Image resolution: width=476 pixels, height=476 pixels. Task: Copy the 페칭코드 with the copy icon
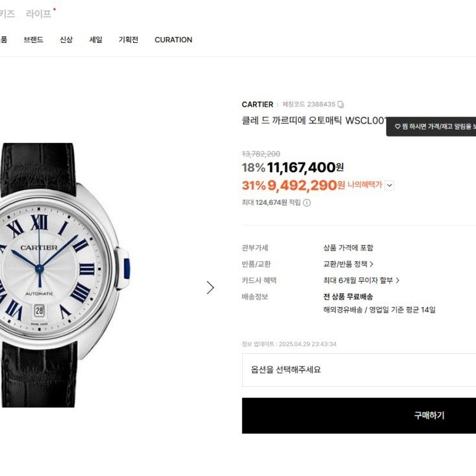[x=341, y=105]
